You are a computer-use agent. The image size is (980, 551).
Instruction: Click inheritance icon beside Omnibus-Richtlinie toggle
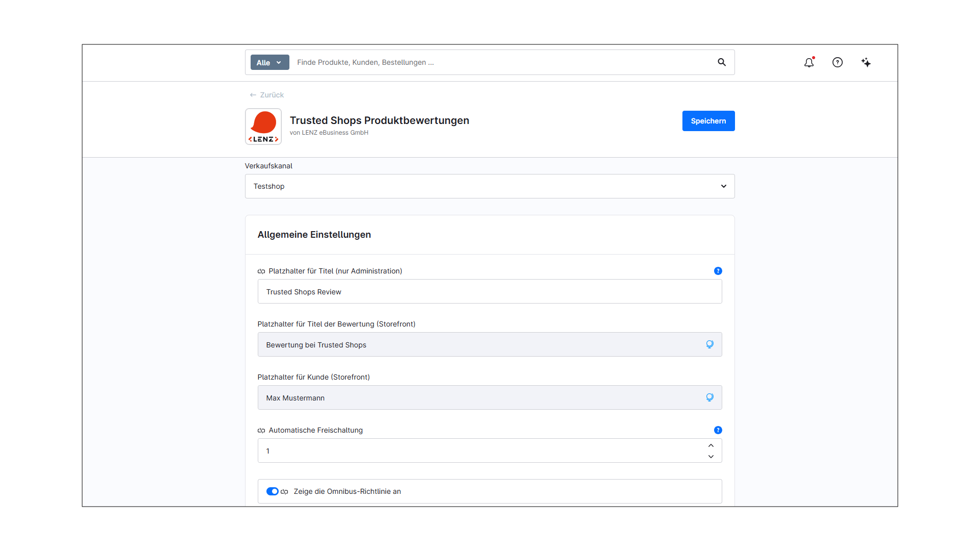coord(284,492)
